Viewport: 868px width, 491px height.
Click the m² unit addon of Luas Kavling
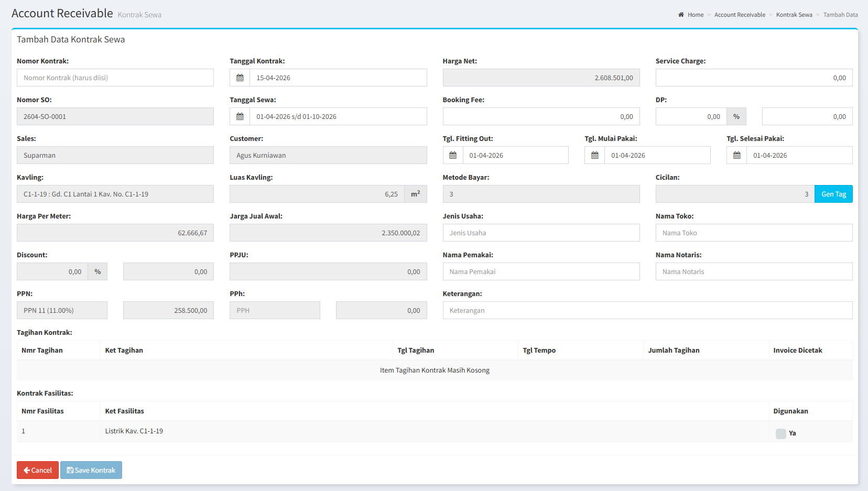click(x=416, y=194)
